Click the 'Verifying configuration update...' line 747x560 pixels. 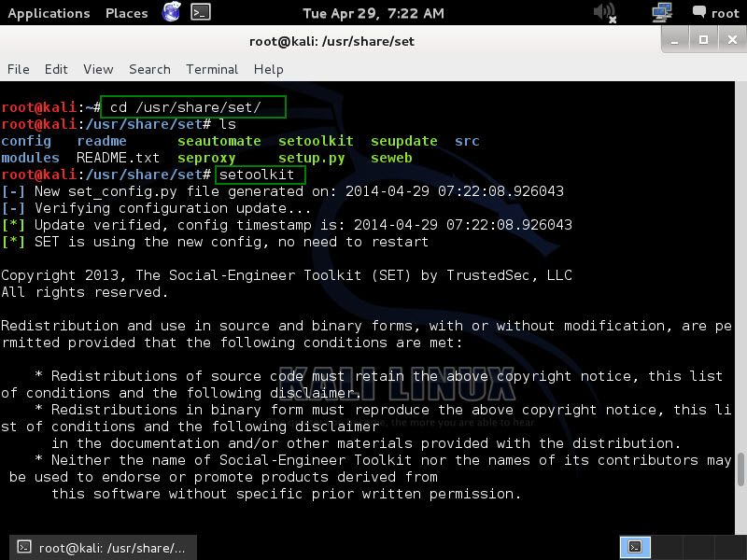172,208
